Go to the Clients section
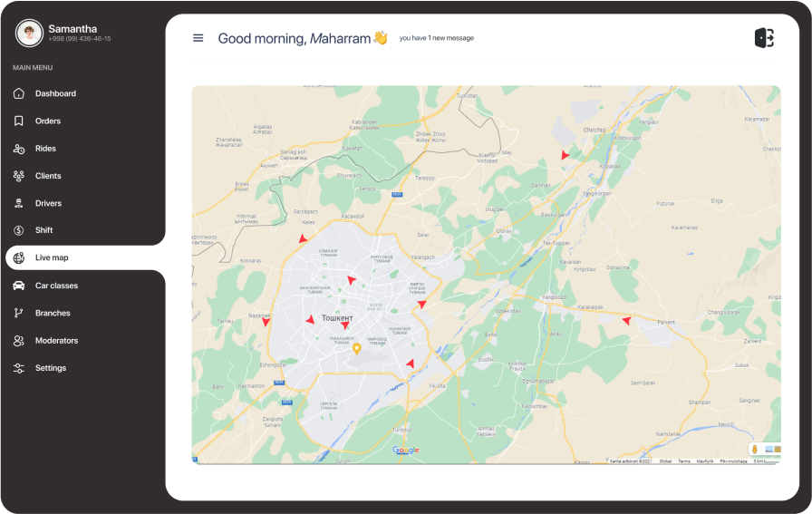The height and width of the screenshot is (514, 812). point(48,176)
